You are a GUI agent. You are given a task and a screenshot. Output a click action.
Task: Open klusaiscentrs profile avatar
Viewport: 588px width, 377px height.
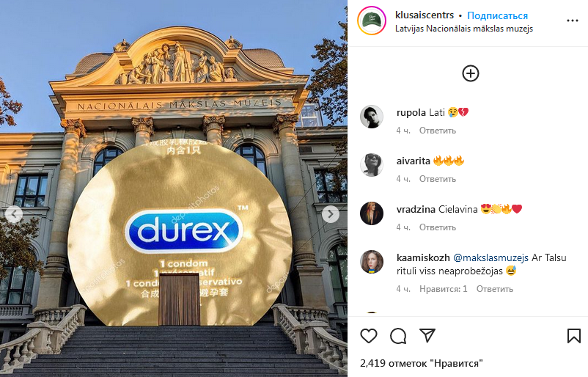click(x=372, y=21)
